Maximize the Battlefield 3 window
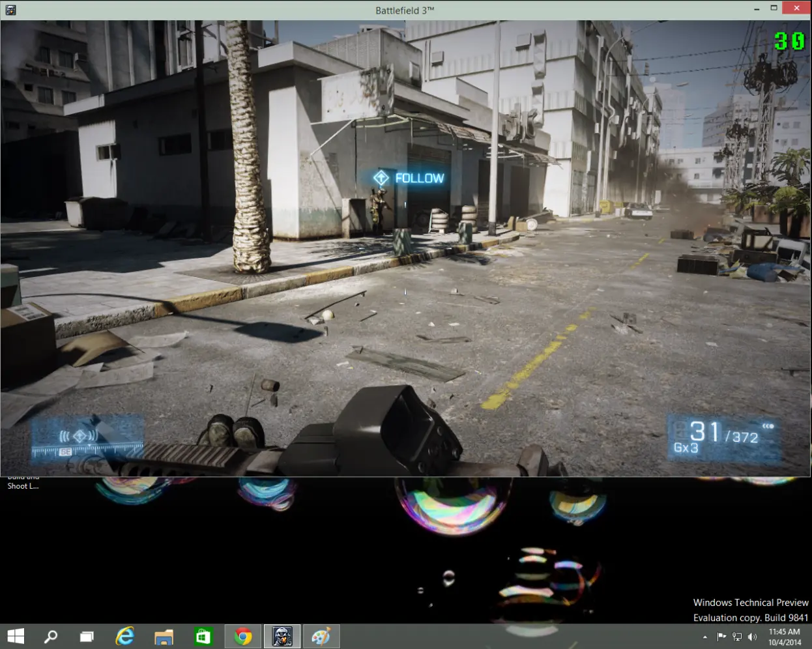The height and width of the screenshot is (649, 812). pos(774,8)
